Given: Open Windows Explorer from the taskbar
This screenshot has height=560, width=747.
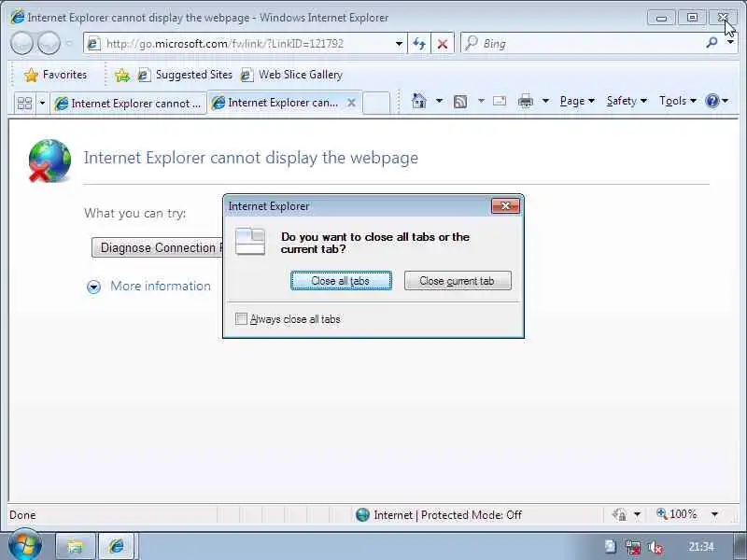Looking at the screenshot, I should pyautogui.click(x=76, y=546).
